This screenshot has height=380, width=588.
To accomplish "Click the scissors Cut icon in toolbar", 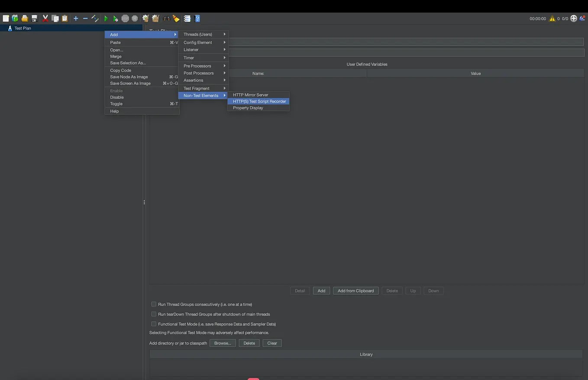I will pos(45,19).
